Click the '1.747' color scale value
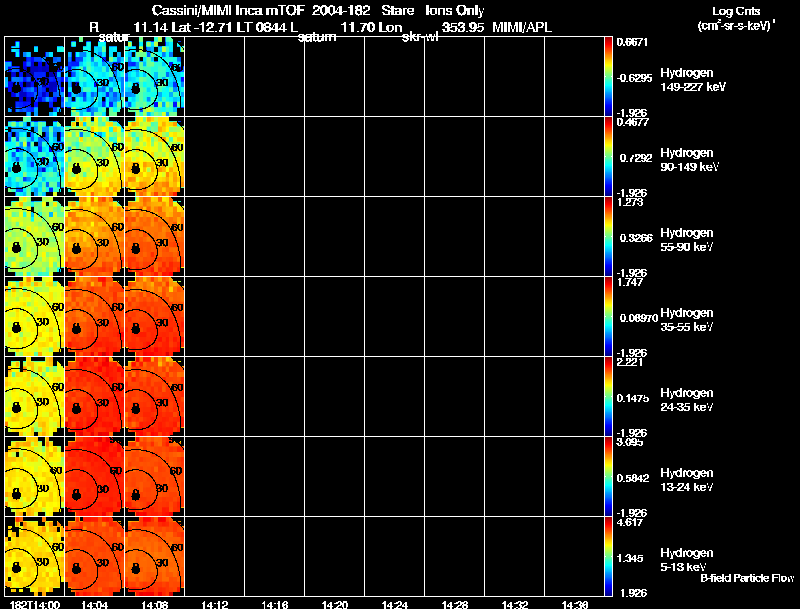Viewport: 800px width, 609px height. [x=630, y=282]
